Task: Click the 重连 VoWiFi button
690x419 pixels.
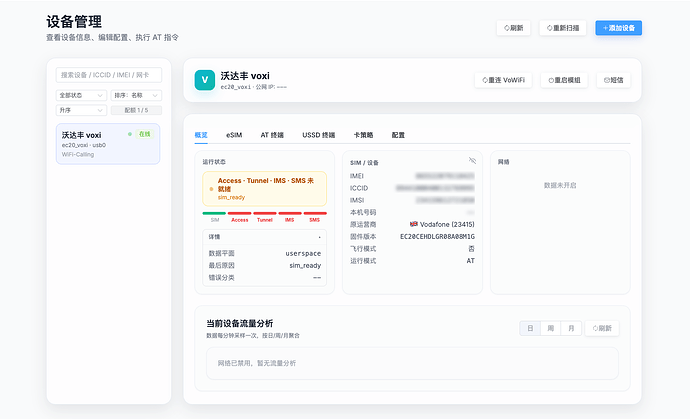Action: click(503, 80)
